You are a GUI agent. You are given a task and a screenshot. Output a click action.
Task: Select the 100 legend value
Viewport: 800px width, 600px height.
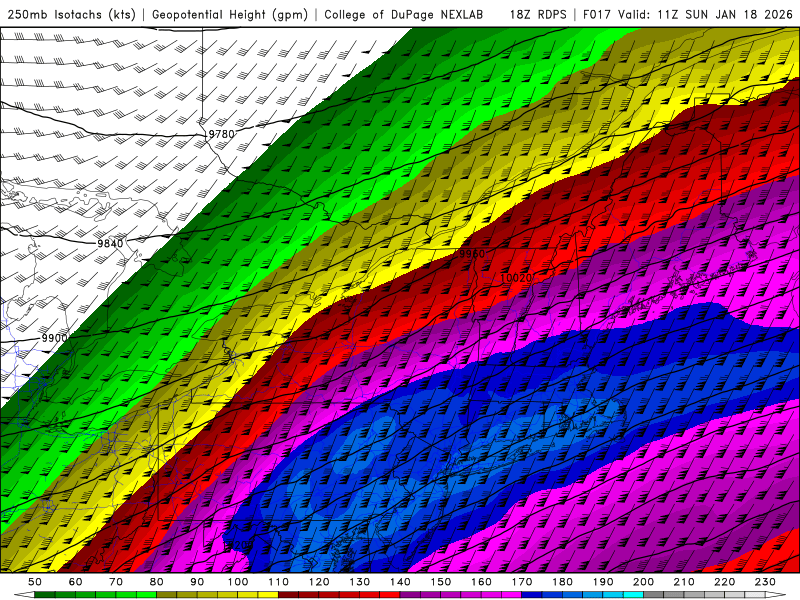pos(238,582)
